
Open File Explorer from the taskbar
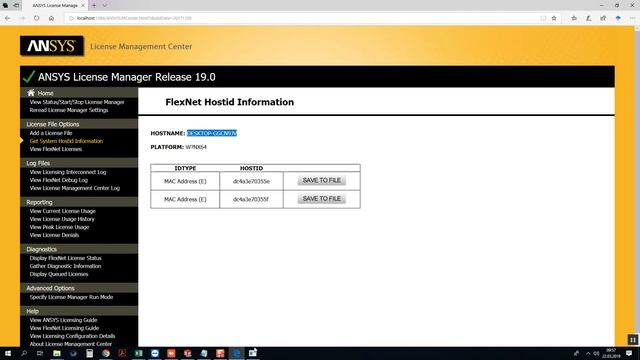point(57,353)
